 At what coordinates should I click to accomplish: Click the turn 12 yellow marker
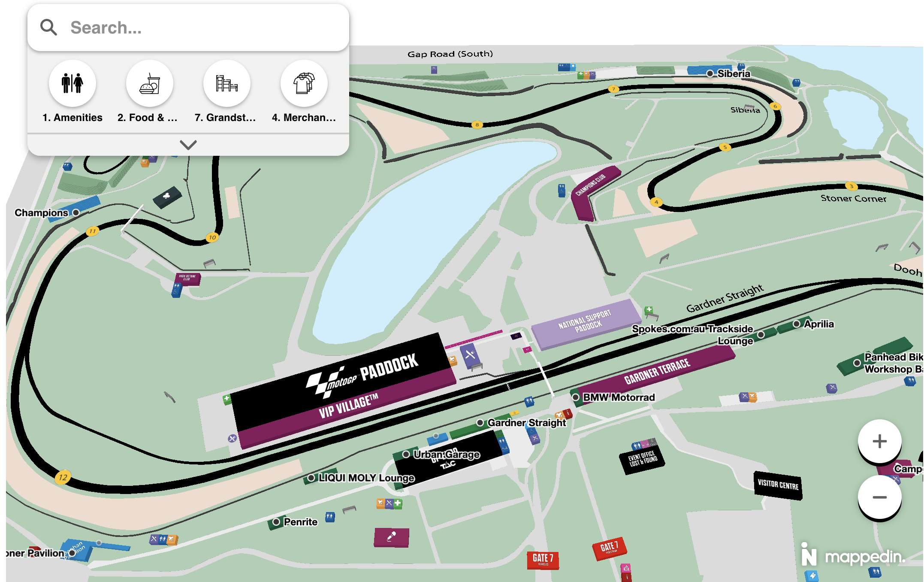point(63,477)
